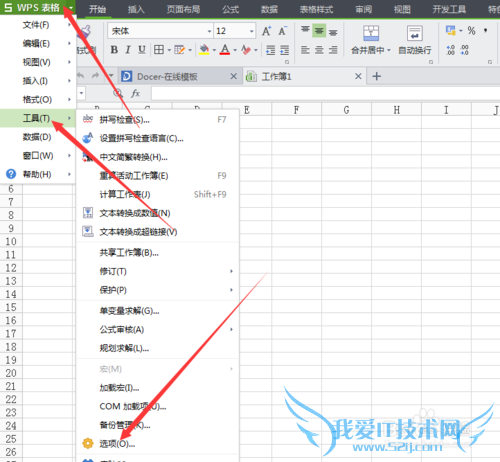Select 拼写检查(S)... menu entry

(x=158, y=119)
